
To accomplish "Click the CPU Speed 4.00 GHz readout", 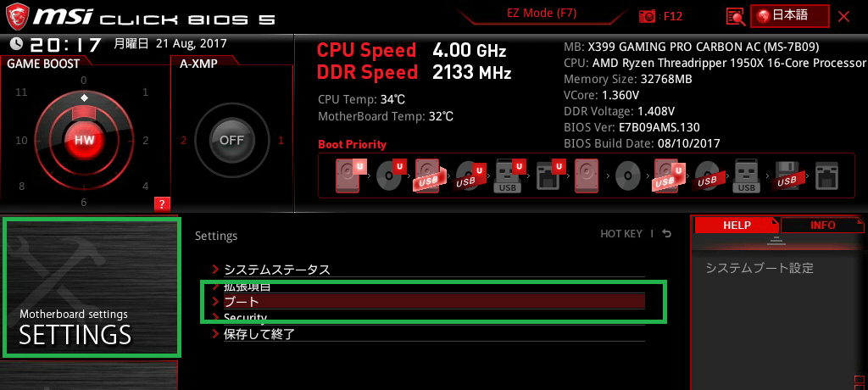I will 411,50.
